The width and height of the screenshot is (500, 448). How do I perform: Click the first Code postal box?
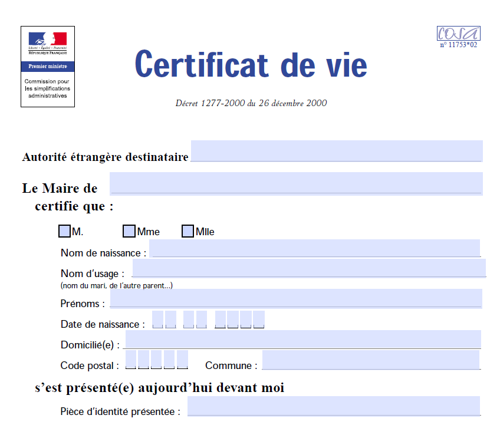(x=130, y=360)
